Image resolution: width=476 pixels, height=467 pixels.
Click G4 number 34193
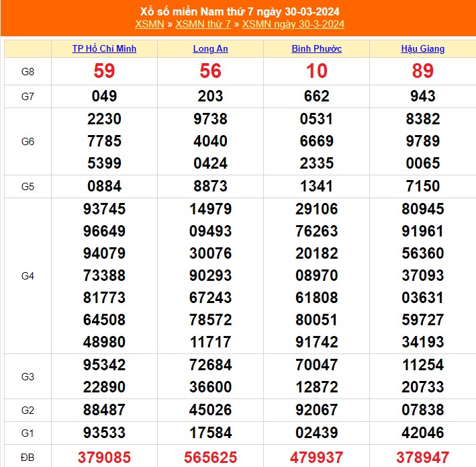[423, 342]
